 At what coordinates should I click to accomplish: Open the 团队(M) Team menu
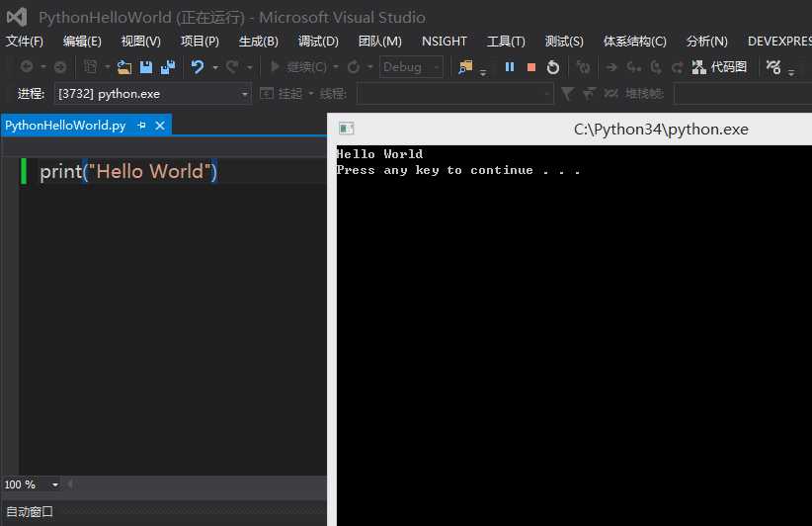pyautogui.click(x=379, y=41)
